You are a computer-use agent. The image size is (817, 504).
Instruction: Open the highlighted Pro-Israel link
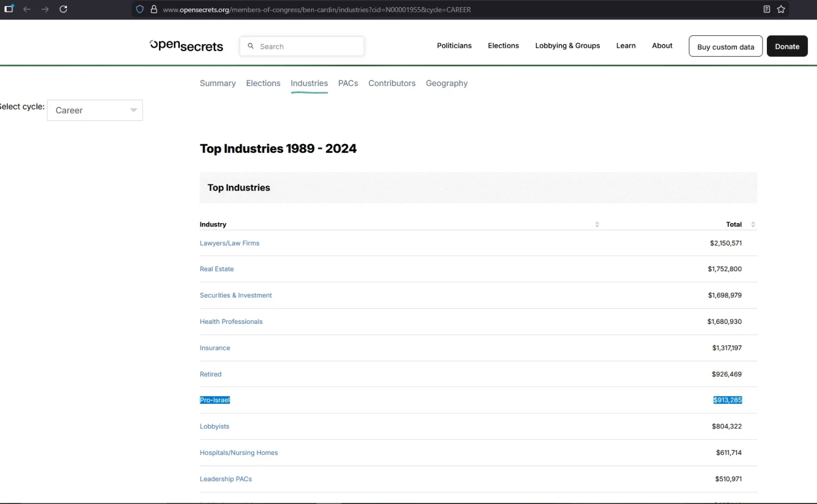tap(215, 400)
